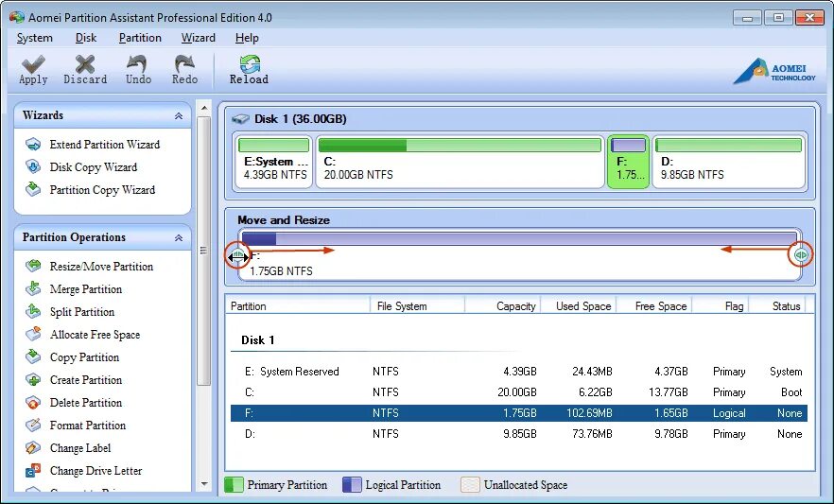
Task: Select the Delete Partition operation
Action: (86, 403)
